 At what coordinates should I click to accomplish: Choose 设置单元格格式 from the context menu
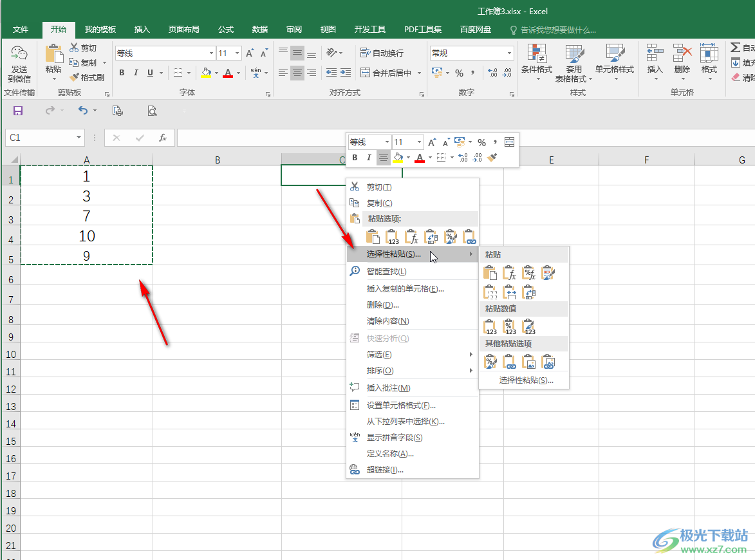(401, 406)
